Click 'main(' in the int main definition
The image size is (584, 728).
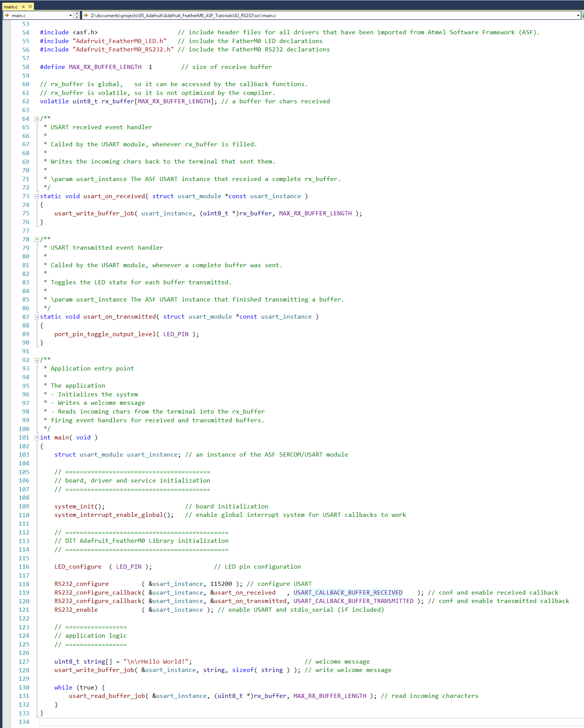(x=63, y=438)
